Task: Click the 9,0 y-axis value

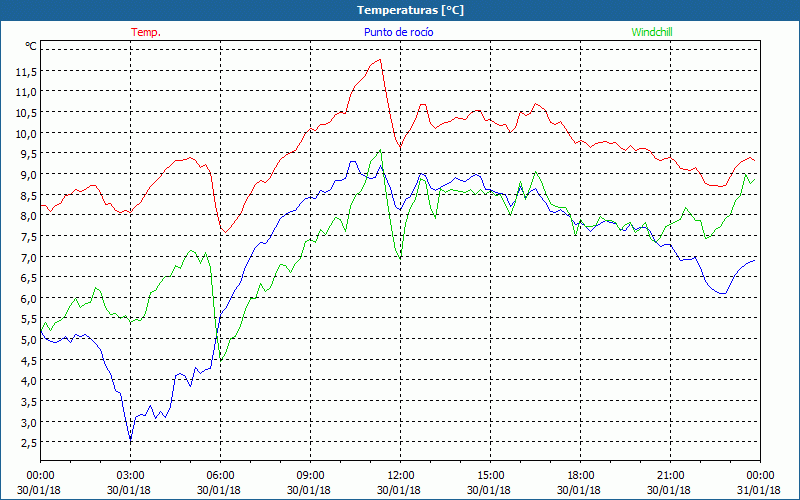Action: [x=29, y=175]
